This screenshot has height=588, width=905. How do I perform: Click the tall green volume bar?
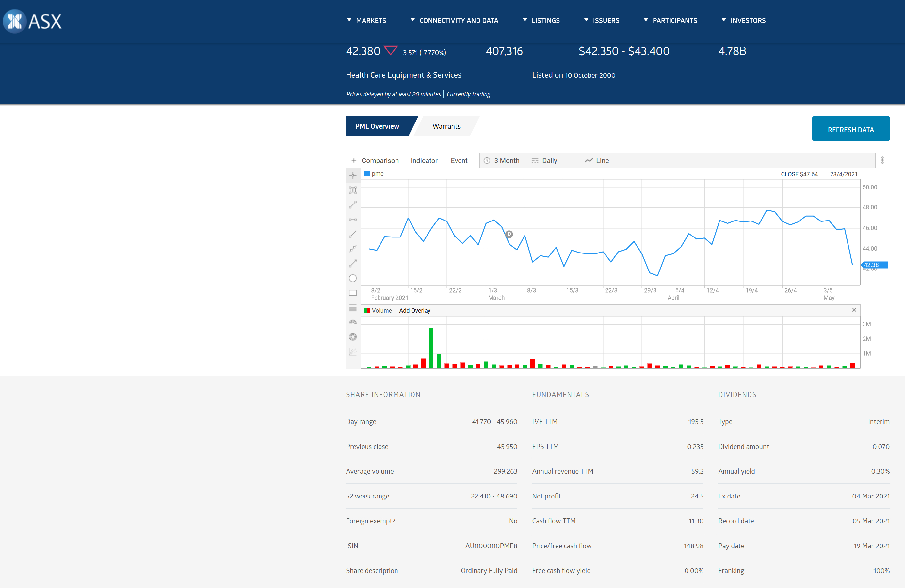tap(431, 348)
